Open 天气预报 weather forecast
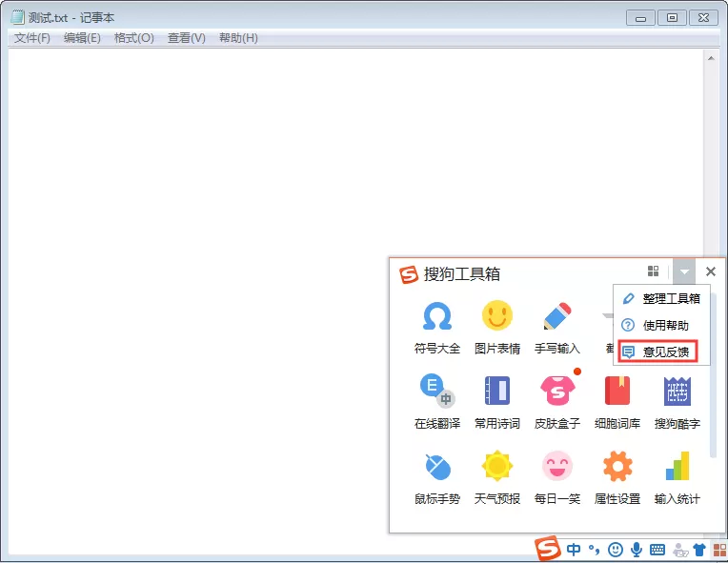 click(x=496, y=477)
